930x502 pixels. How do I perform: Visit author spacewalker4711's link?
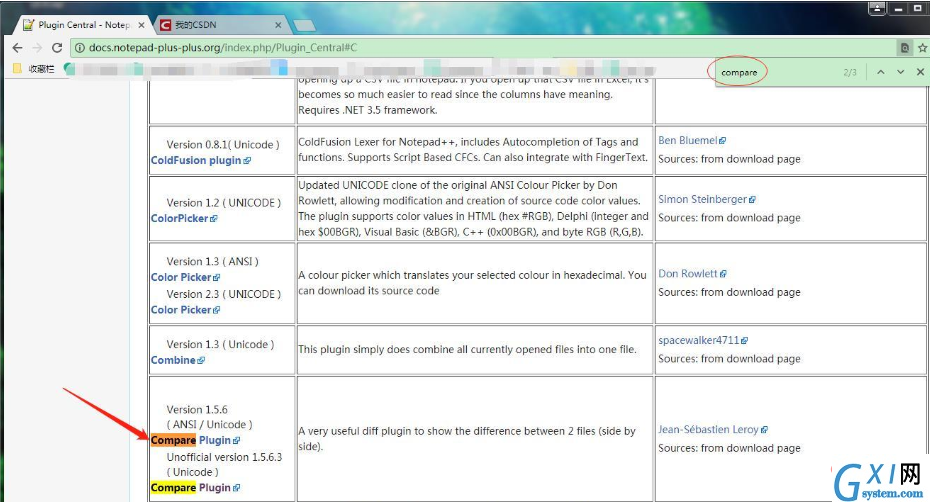point(699,341)
